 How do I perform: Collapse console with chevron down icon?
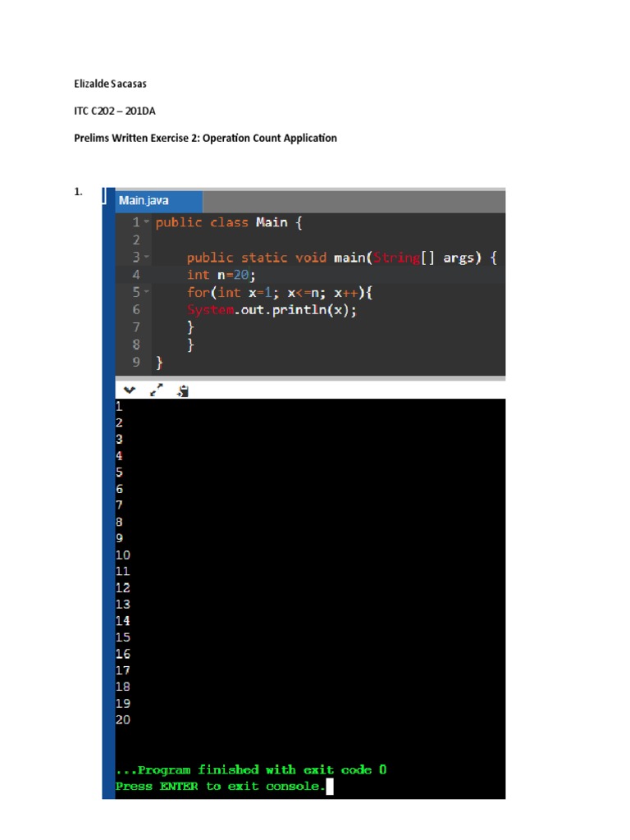[130, 390]
